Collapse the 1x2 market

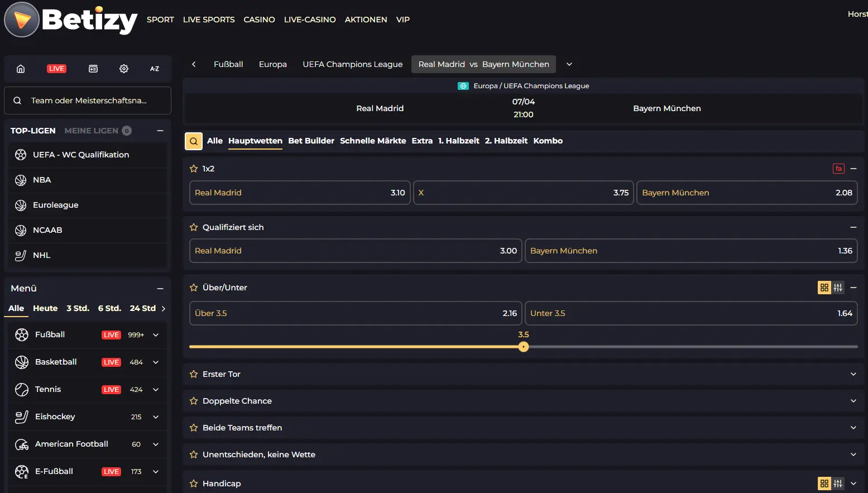(853, 169)
